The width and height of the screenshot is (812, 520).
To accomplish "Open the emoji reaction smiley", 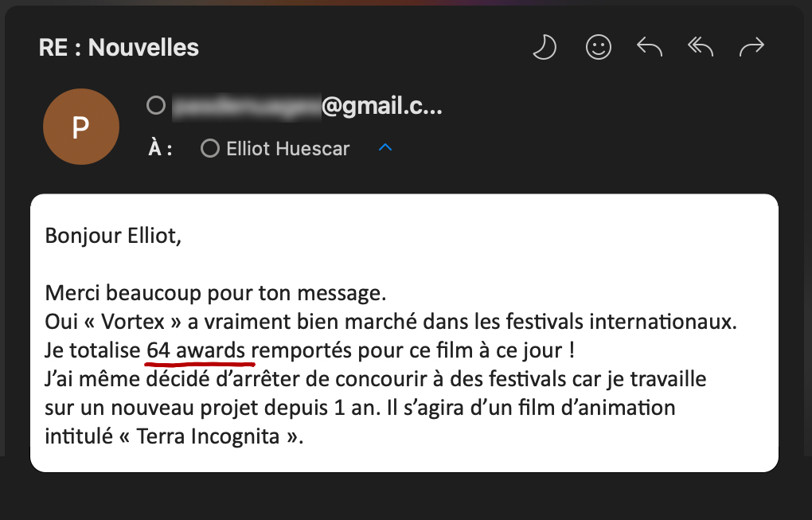I will 598,48.
